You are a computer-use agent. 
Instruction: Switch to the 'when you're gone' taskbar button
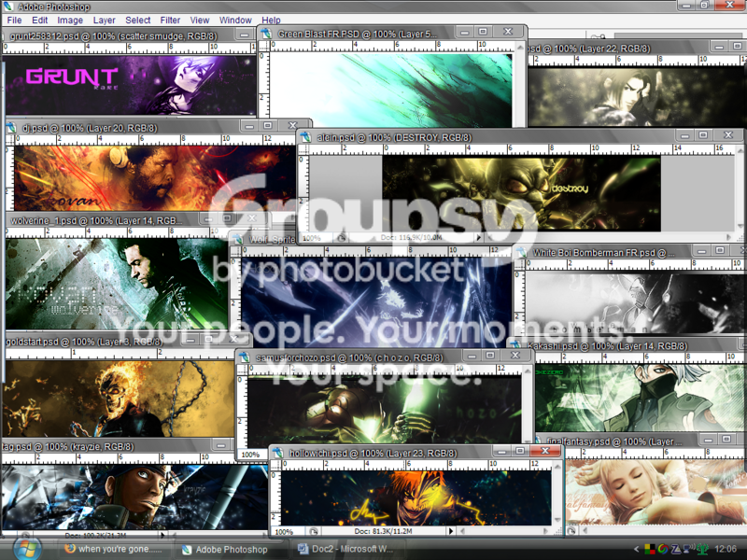click(113, 549)
